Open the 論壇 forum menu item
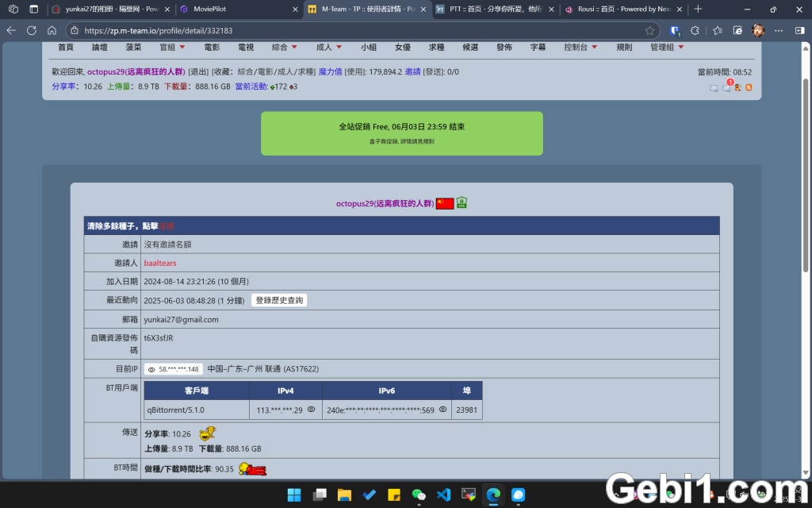 [x=100, y=47]
